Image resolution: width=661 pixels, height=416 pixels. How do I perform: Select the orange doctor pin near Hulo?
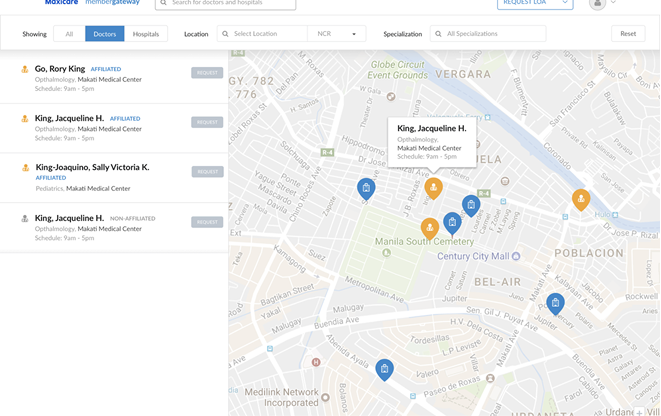[581, 199]
